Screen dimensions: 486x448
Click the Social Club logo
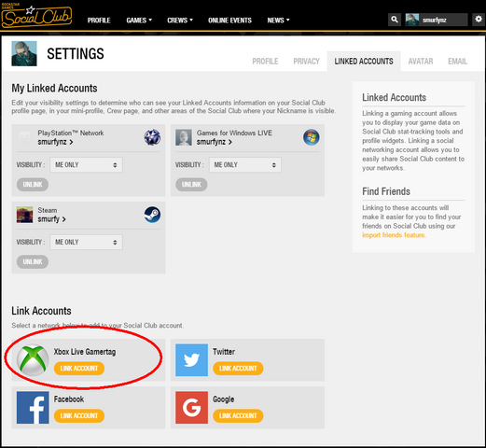36,16
